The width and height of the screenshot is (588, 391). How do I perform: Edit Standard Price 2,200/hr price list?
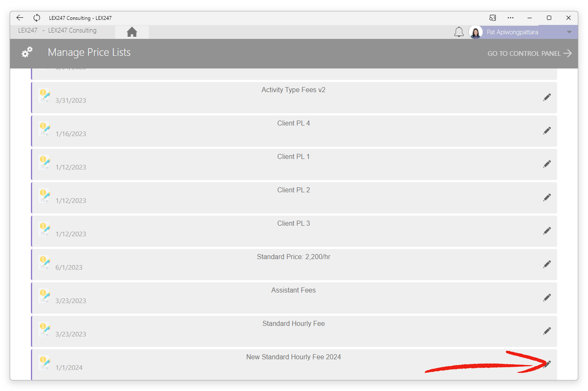click(547, 264)
